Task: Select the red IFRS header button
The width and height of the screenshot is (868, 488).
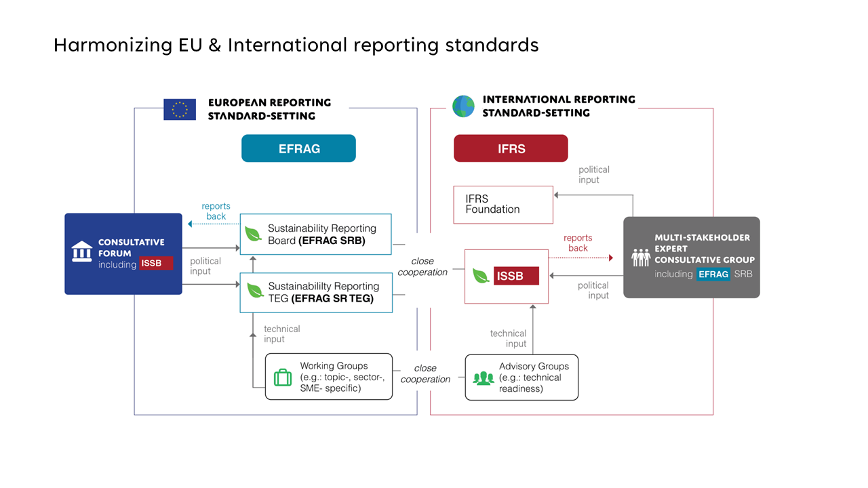Action: (x=511, y=148)
